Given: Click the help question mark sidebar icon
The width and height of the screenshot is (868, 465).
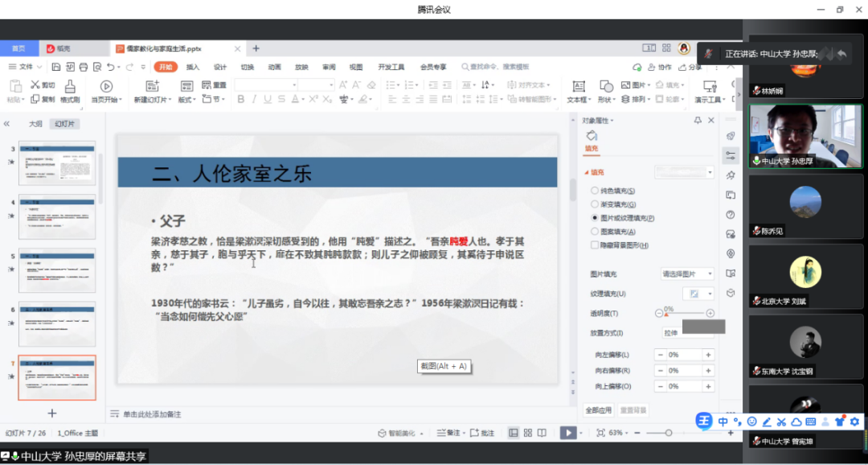Looking at the screenshot, I should coord(731,215).
